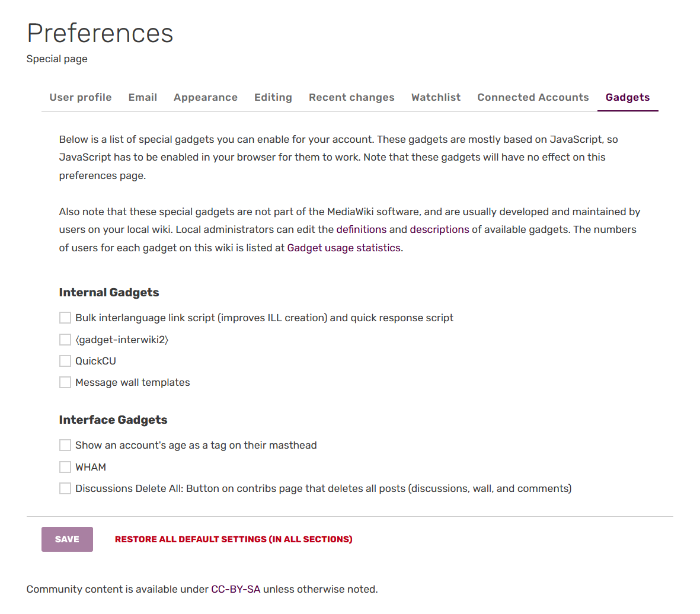Tick the Message wall templates checkbox
This screenshot has width=700, height=614.
[65, 382]
